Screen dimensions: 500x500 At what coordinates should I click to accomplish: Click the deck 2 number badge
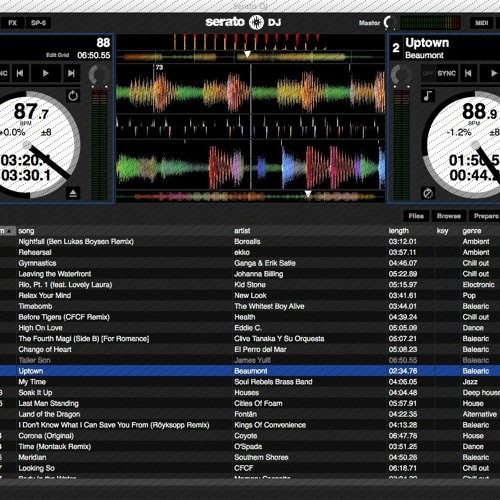(396, 48)
